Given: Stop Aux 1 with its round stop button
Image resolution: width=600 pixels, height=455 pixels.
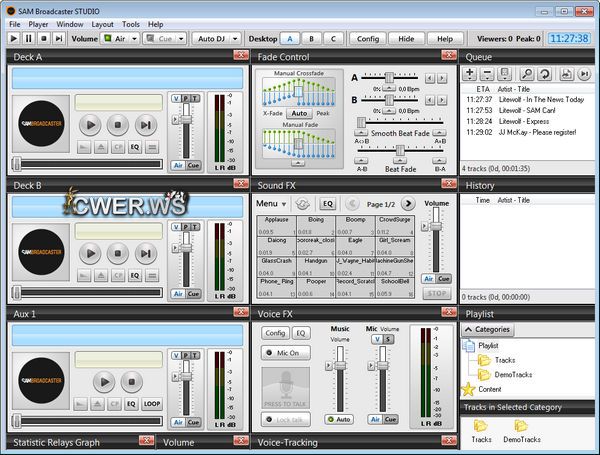Looking at the screenshot, I should tap(132, 382).
